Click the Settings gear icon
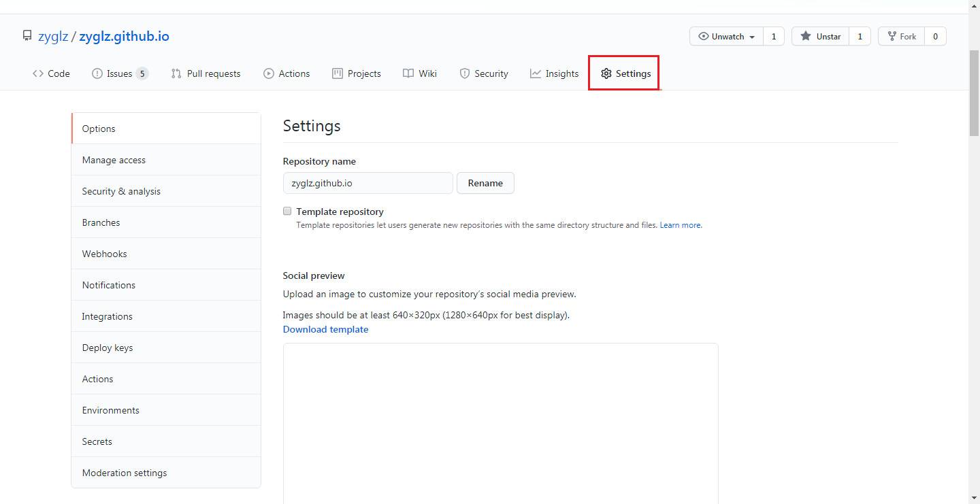 tap(606, 73)
